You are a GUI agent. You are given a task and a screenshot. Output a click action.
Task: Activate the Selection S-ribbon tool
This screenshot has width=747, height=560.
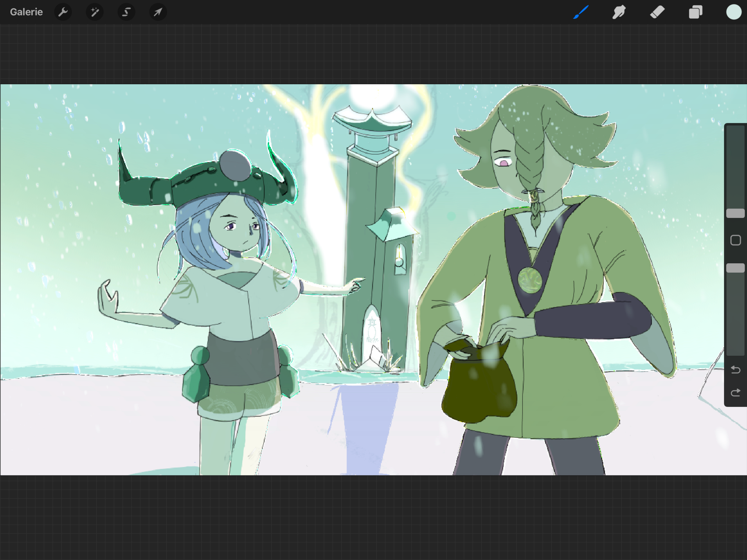click(126, 12)
